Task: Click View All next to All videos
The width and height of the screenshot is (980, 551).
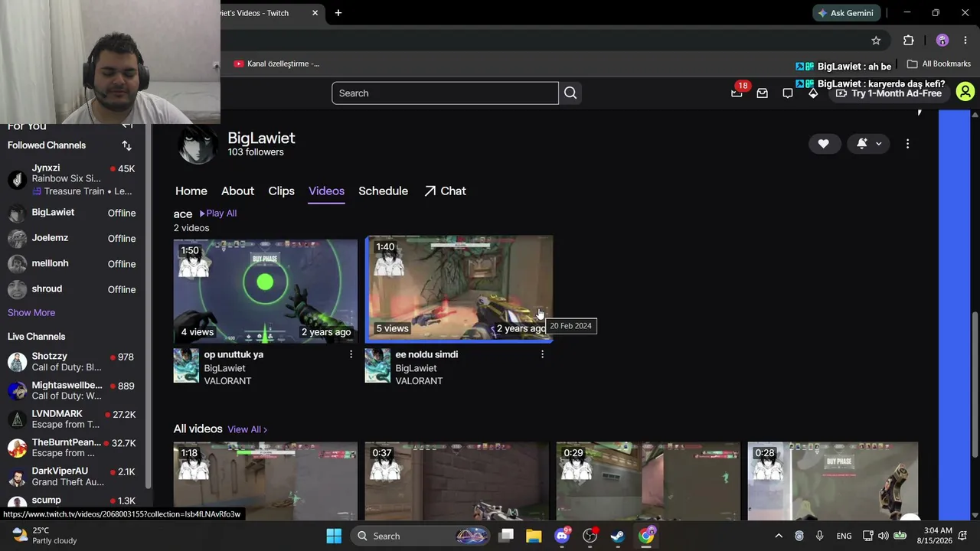Action: (247, 429)
